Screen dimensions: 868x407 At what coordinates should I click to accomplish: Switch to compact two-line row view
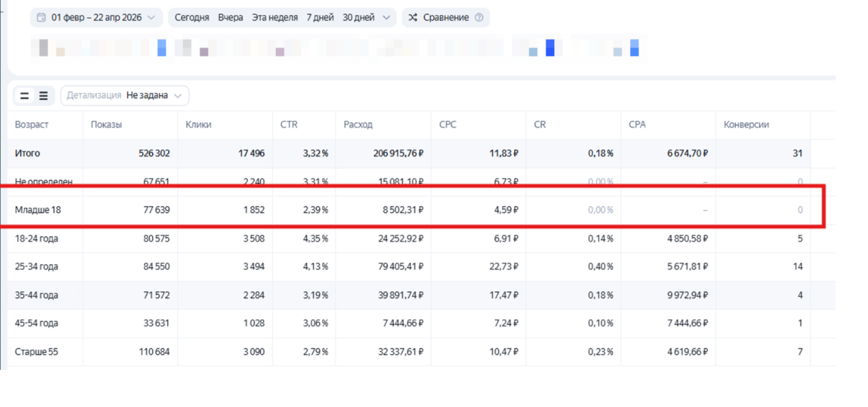[25, 96]
